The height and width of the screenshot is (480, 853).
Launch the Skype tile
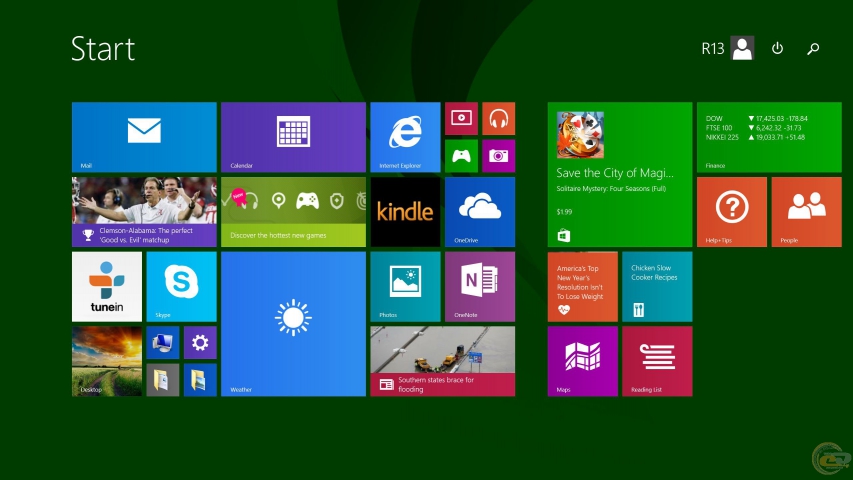[x=181, y=286]
